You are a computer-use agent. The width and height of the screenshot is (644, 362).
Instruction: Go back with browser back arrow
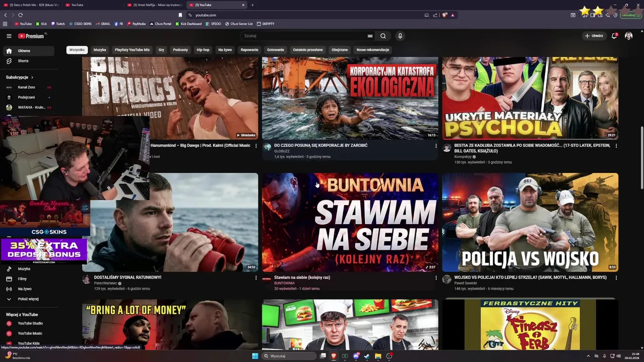pyautogui.click(x=6, y=15)
